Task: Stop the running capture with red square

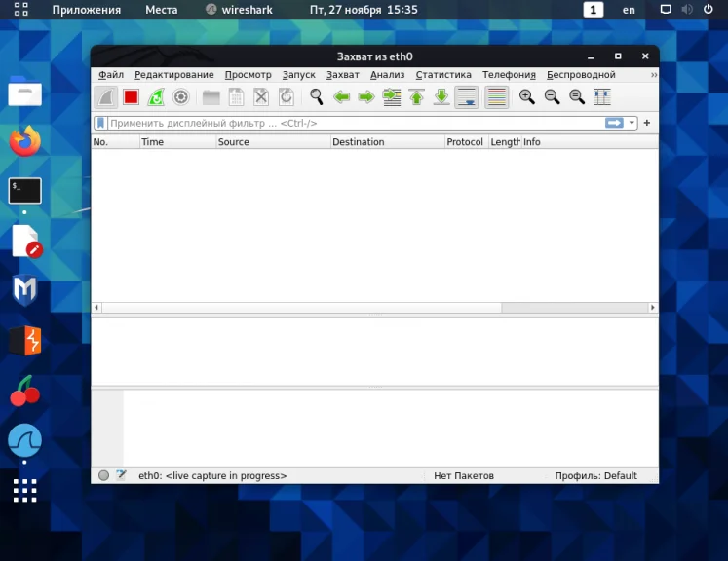Action: [x=131, y=97]
